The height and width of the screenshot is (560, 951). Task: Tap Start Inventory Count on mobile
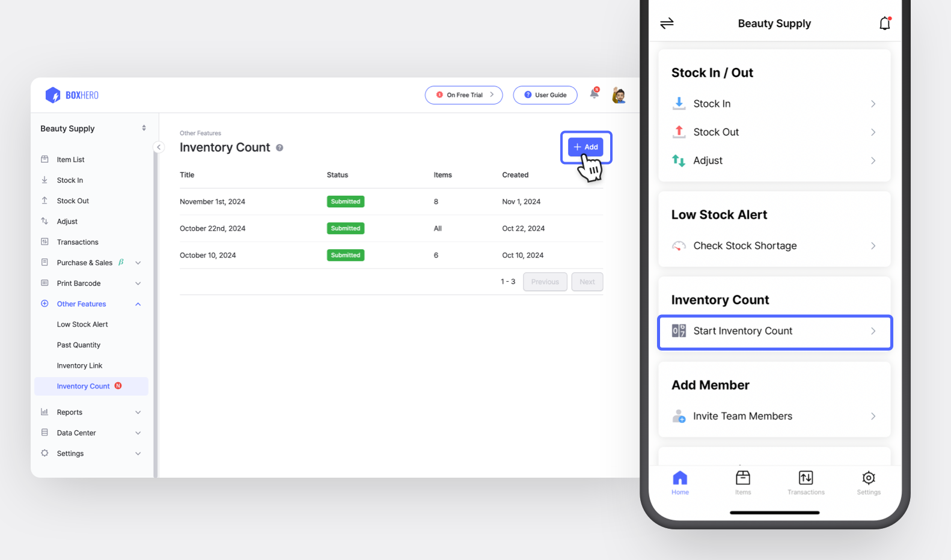[x=775, y=331]
